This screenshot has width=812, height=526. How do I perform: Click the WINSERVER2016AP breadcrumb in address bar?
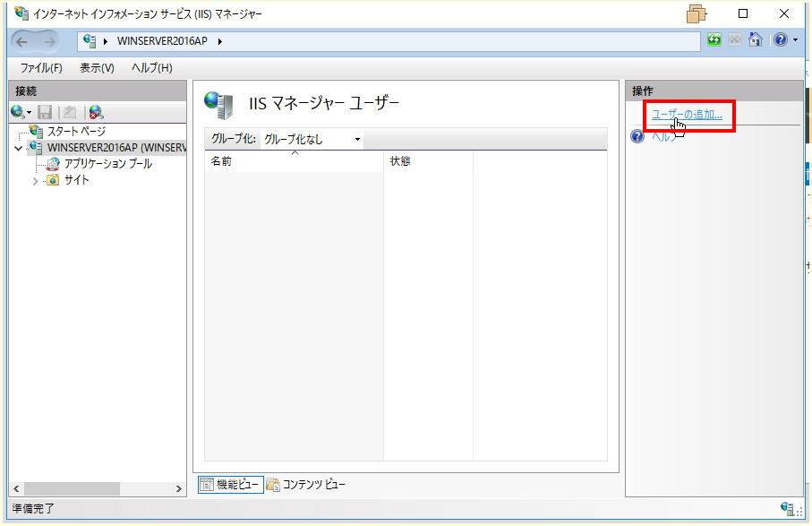[162, 41]
